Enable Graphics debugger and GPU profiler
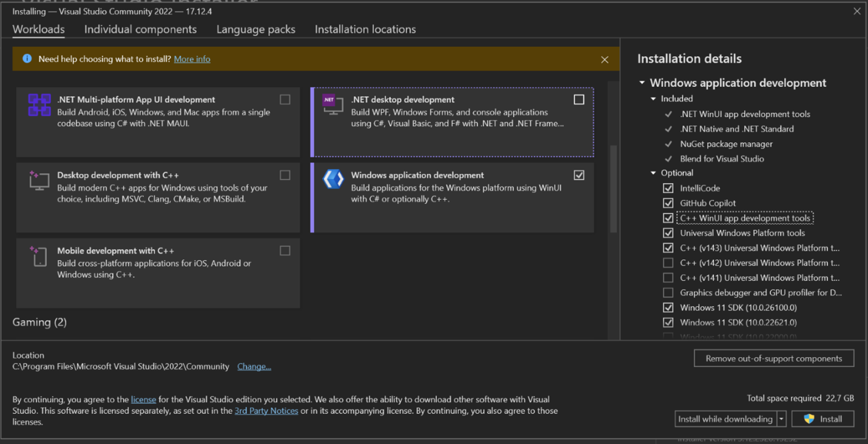The height and width of the screenshot is (444, 868). [x=668, y=292]
